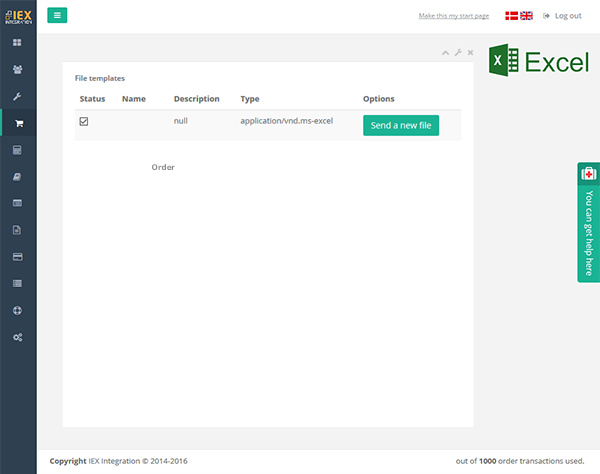
Task: Switch language using the UK flag
Action: (526, 16)
